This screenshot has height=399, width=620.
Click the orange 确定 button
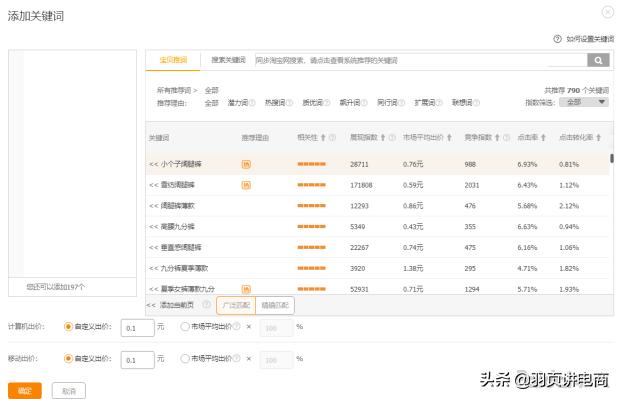pyautogui.click(x=25, y=391)
